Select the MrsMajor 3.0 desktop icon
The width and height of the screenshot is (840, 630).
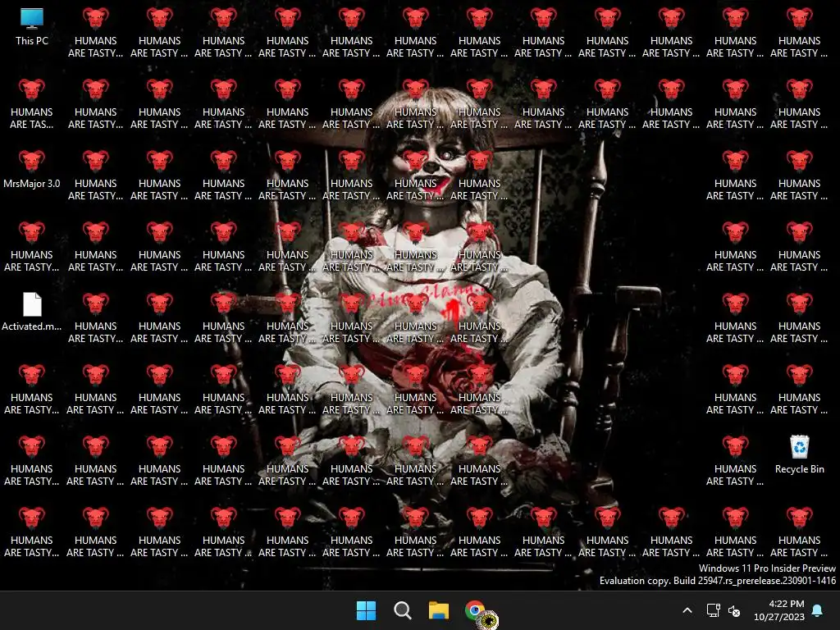point(32,169)
